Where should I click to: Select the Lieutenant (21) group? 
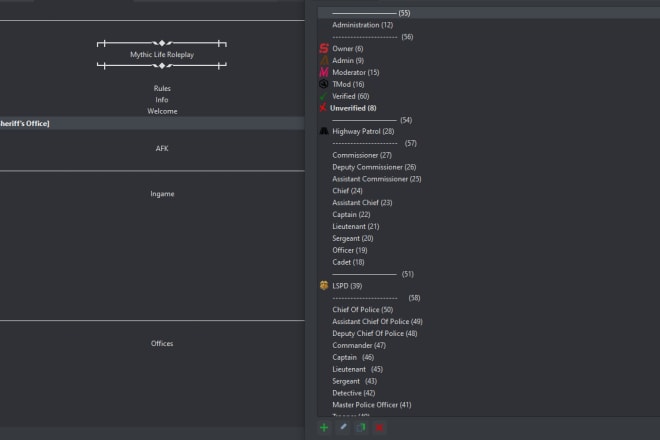pyautogui.click(x=356, y=226)
